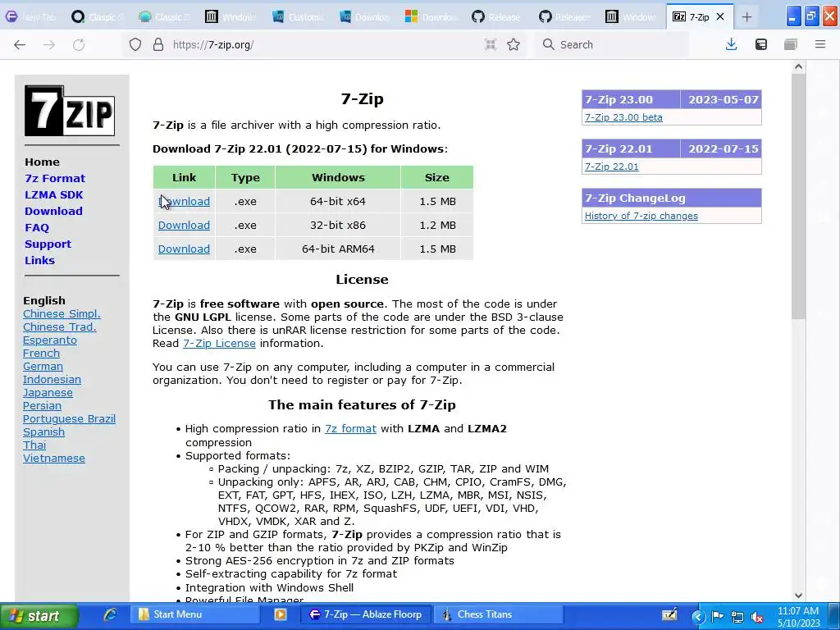This screenshot has height=630, width=840.
Task: Switch the language to French
Action: [x=41, y=353]
